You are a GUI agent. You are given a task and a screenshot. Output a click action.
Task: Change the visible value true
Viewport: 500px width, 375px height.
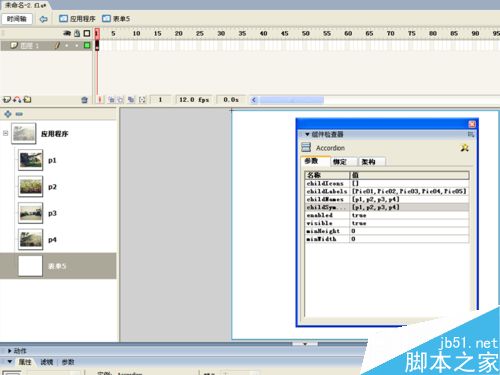click(x=410, y=223)
